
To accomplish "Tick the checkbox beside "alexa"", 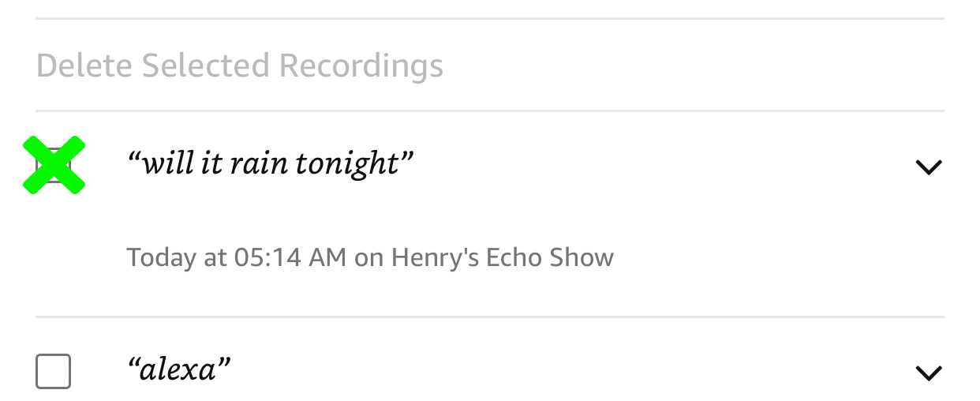I will tap(53, 372).
